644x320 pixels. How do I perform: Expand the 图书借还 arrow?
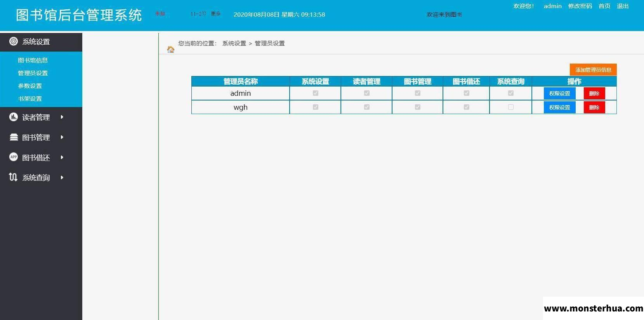(62, 157)
